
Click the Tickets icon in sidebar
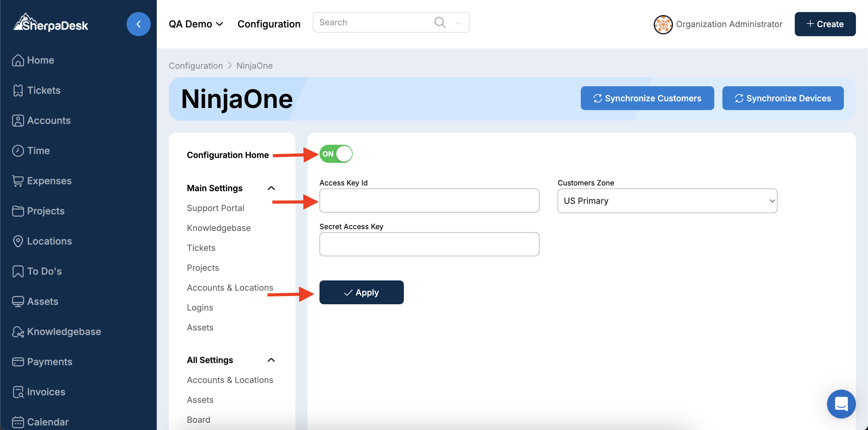18,90
